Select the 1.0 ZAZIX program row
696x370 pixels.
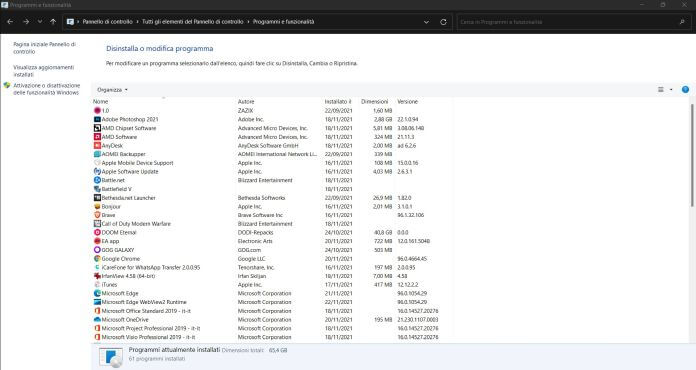[272, 110]
